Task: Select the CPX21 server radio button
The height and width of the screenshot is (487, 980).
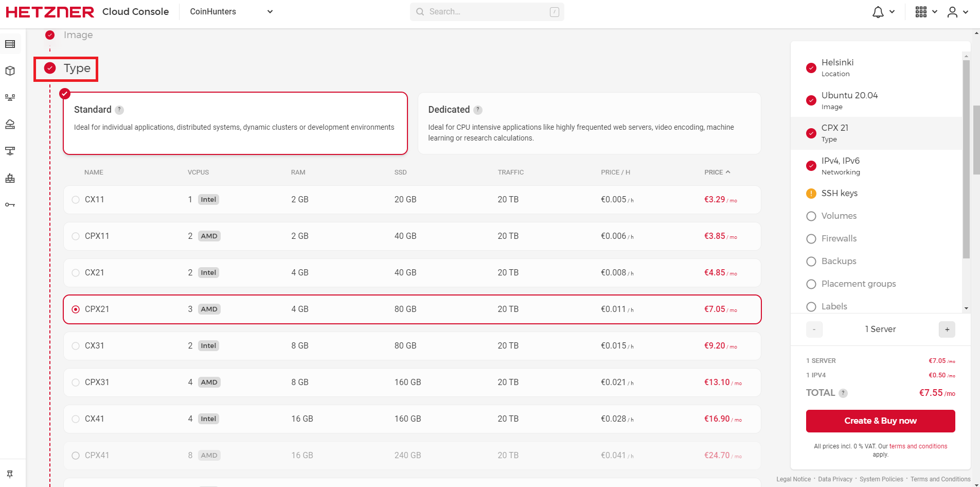Action: click(x=76, y=309)
